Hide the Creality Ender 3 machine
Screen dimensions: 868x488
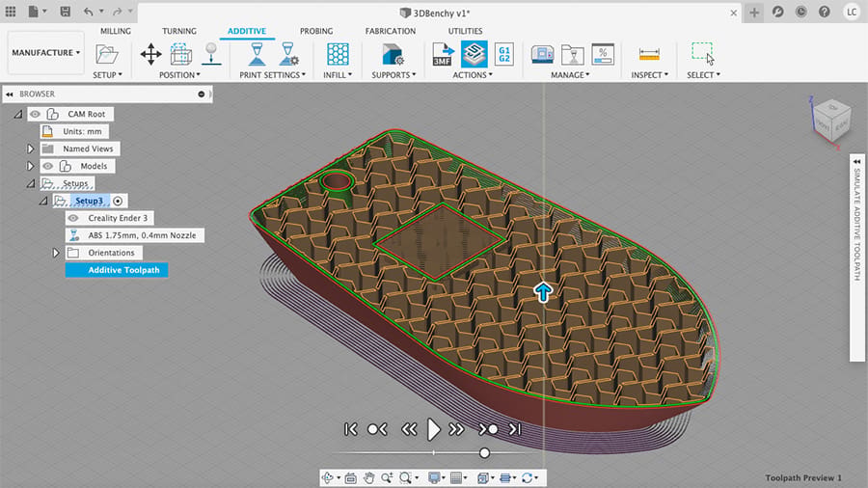(73, 218)
